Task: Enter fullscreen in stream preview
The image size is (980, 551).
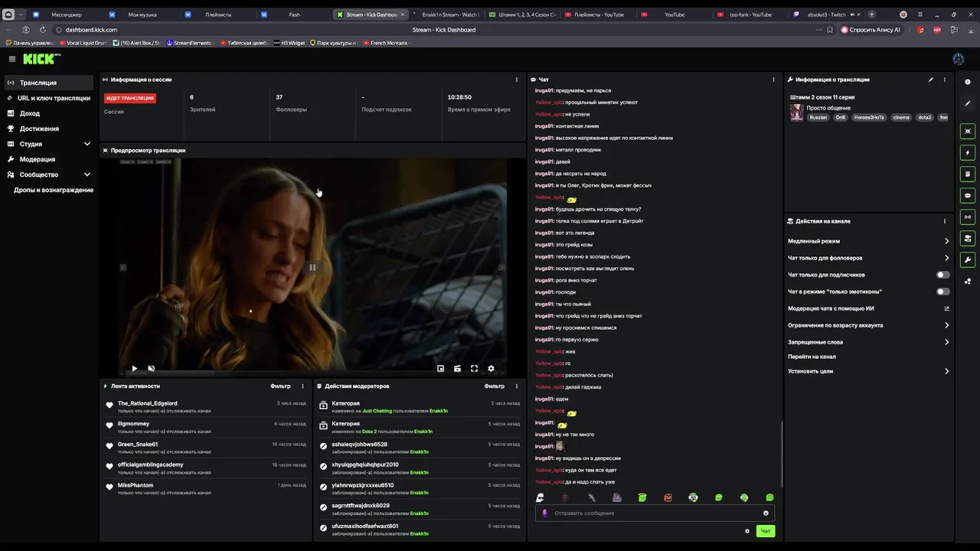Action: pyautogui.click(x=474, y=368)
